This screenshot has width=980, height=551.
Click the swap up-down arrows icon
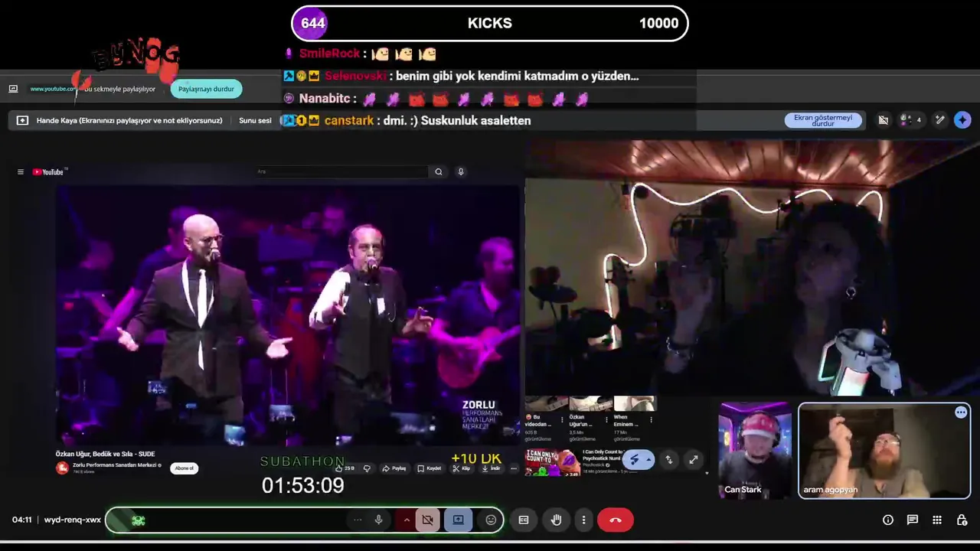tap(668, 459)
